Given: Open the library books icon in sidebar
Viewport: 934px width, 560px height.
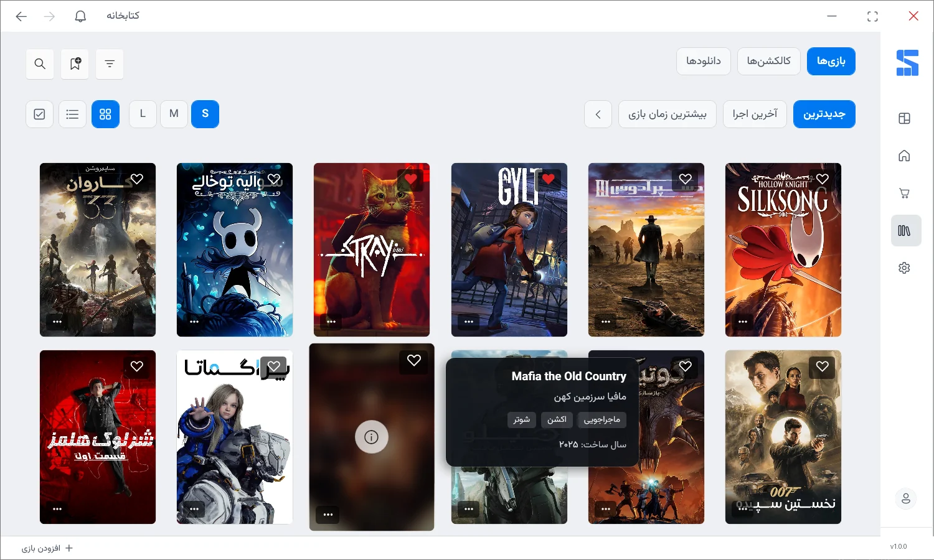Looking at the screenshot, I should pos(905,231).
